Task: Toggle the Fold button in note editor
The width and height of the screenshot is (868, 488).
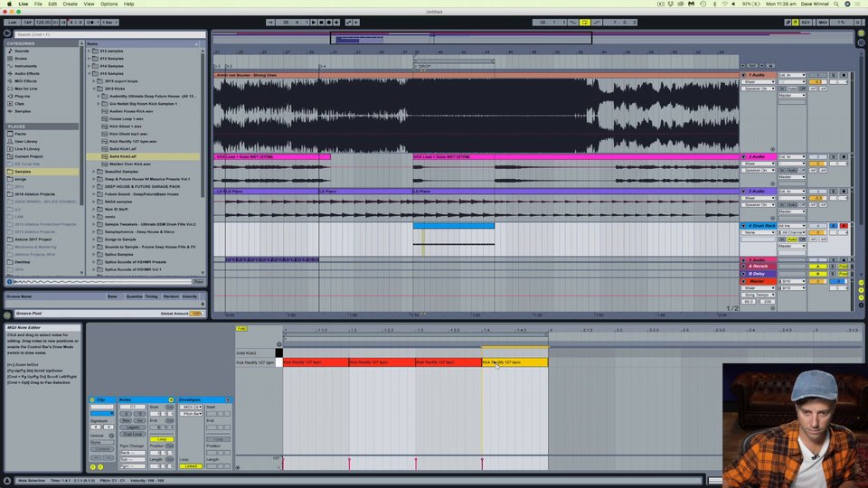Action: [x=242, y=329]
